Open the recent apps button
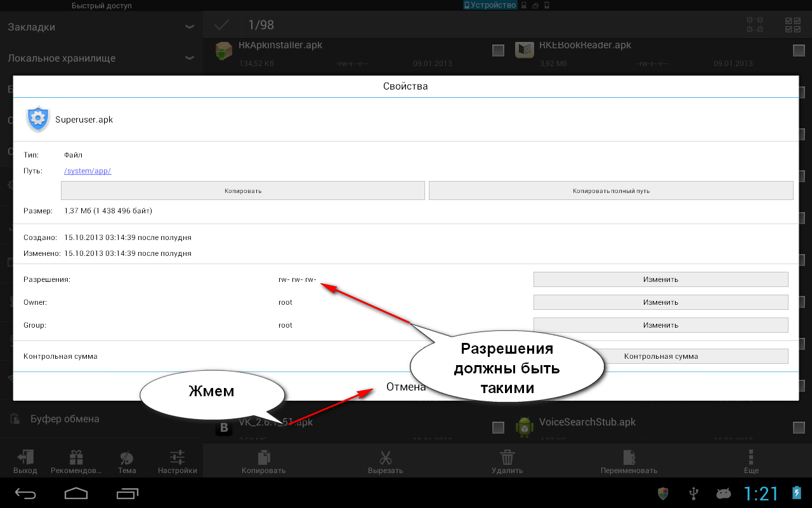Image resolution: width=812 pixels, height=508 pixels. point(127,493)
